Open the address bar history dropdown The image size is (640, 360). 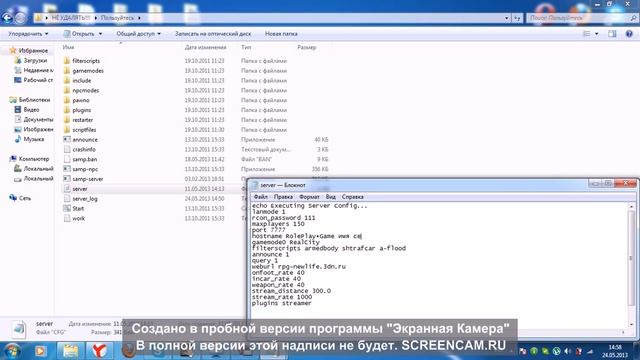507,18
